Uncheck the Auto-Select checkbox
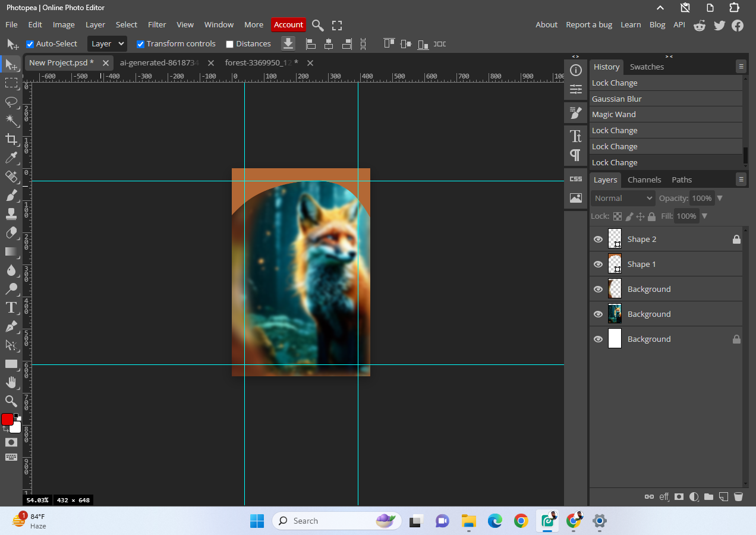The image size is (756, 535). click(x=30, y=44)
